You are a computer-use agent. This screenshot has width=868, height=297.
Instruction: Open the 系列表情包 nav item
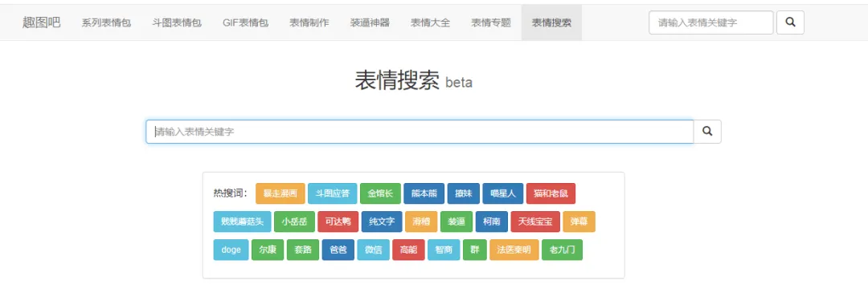point(106,22)
